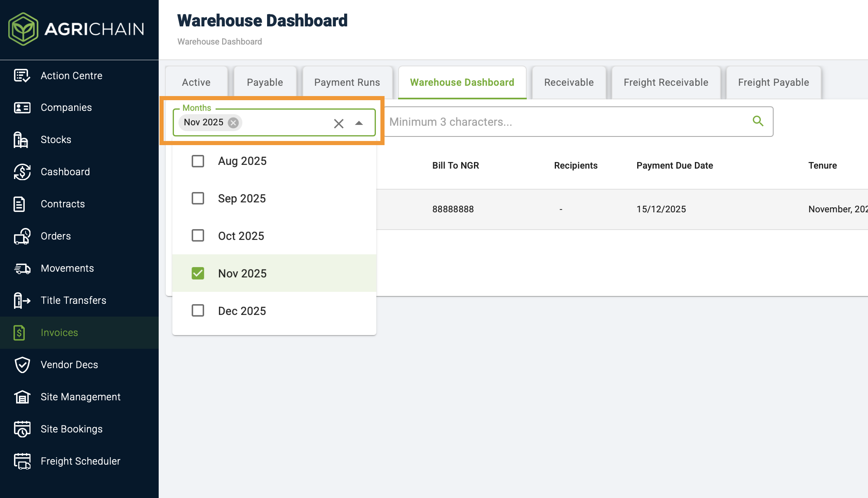Open the Freight Receivable tab
This screenshot has width=868, height=498.
coord(666,82)
